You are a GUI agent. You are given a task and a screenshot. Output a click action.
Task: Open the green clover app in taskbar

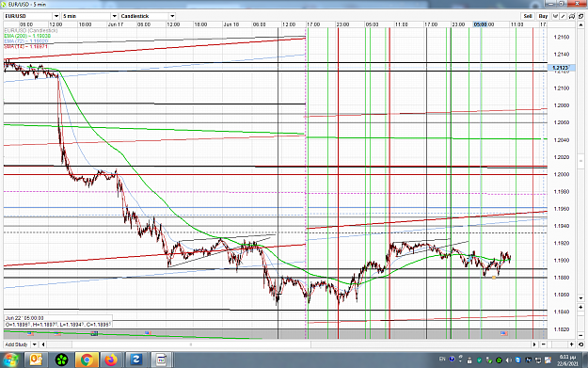(x=61, y=360)
